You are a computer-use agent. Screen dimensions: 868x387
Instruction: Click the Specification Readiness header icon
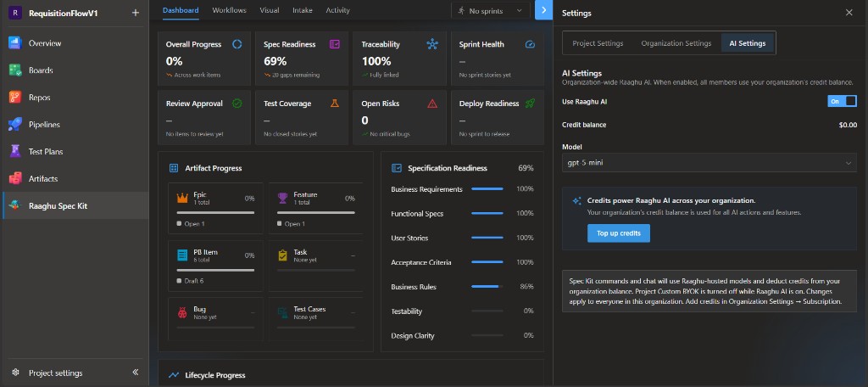coord(397,168)
